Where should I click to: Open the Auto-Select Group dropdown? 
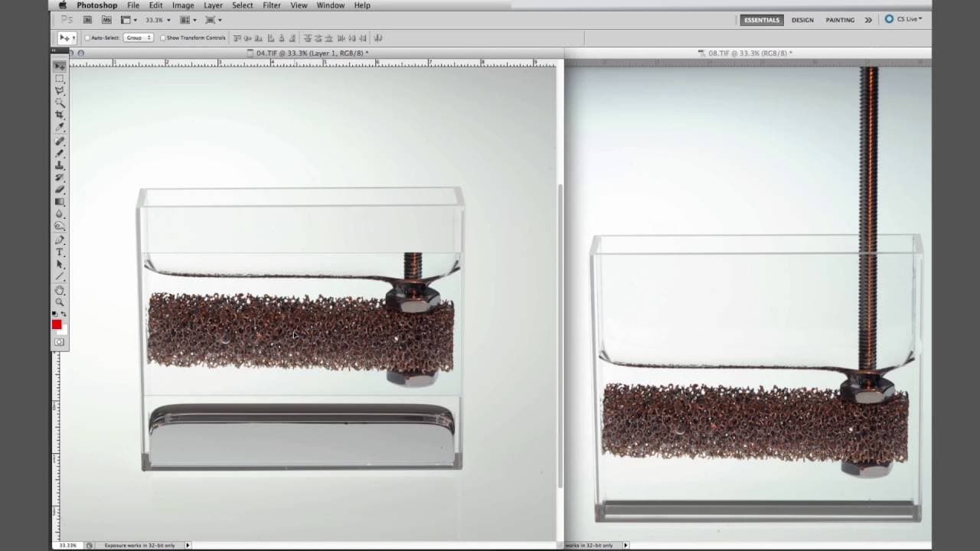139,37
